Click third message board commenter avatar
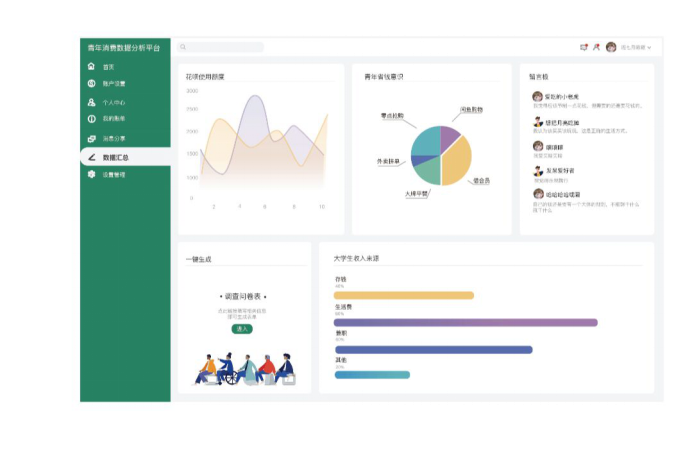 point(538,146)
